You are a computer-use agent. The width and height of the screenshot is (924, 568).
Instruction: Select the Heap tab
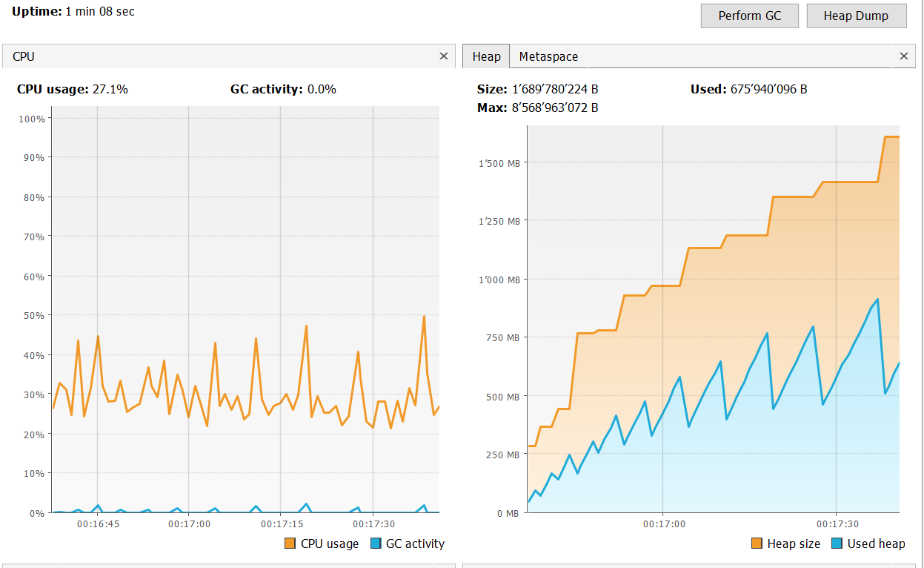click(486, 56)
